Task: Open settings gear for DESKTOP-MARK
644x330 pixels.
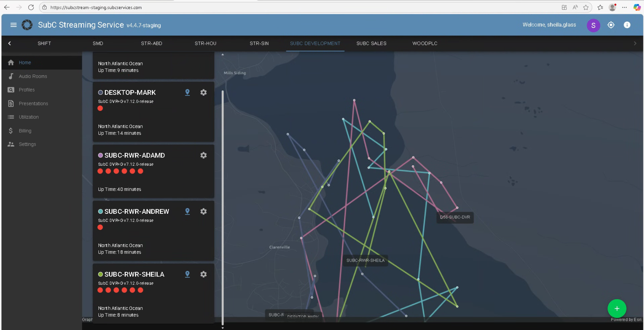Action: pos(203,93)
